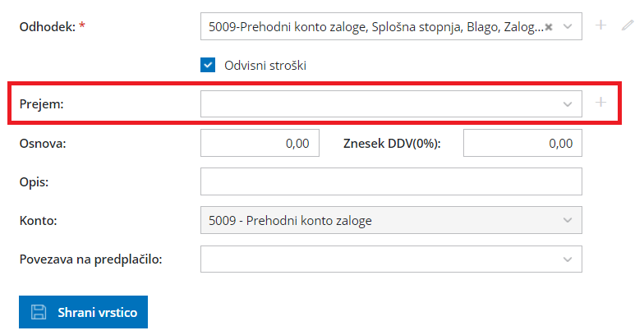Click the Znesek DDV(0%) amount field

point(522,143)
